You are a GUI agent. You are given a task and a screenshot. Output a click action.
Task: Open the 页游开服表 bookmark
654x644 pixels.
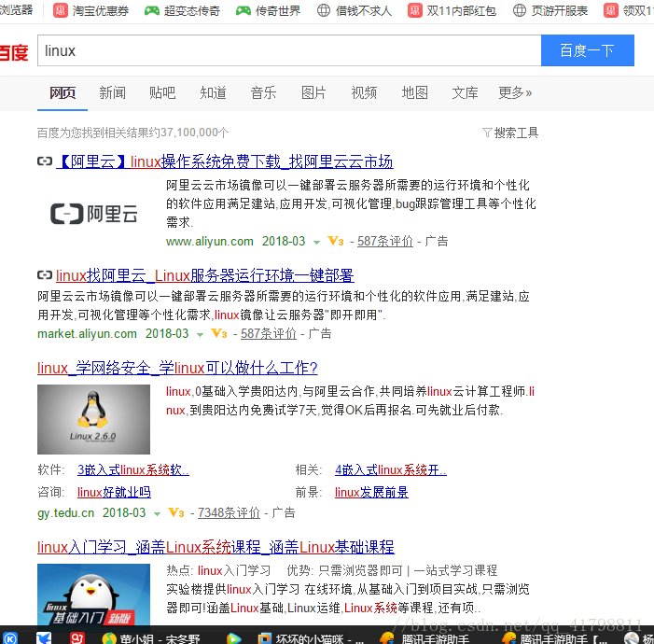(x=550, y=10)
